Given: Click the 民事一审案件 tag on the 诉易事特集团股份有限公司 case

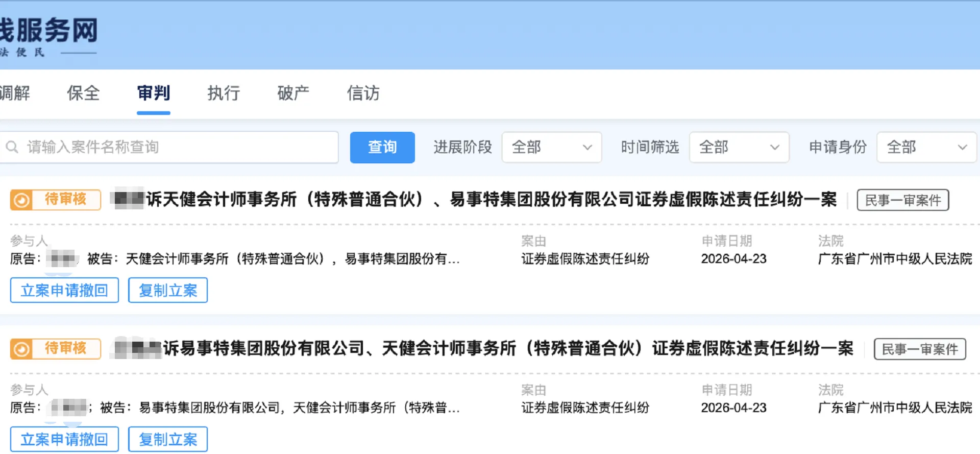Looking at the screenshot, I should 920,349.
